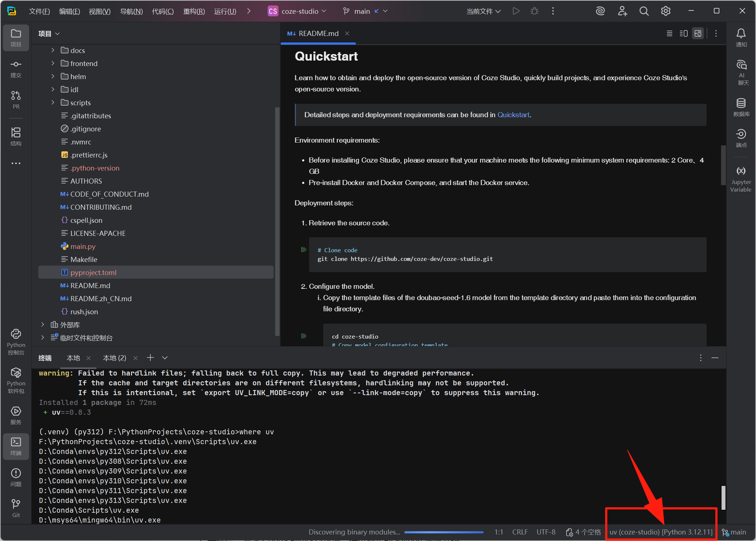This screenshot has height=541, width=756.
Task: Follow the Quickstart link
Action: tap(513, 115)
